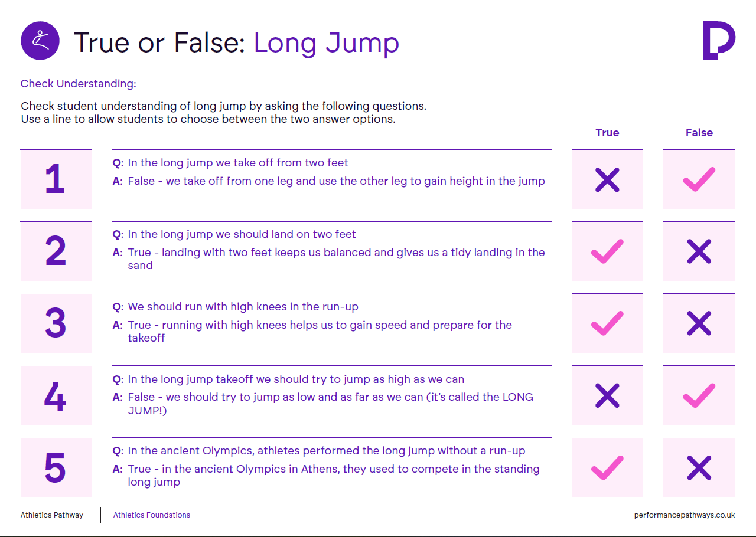Click the purple X in question 2 False box
756x537 pixels.
[699, 252]
